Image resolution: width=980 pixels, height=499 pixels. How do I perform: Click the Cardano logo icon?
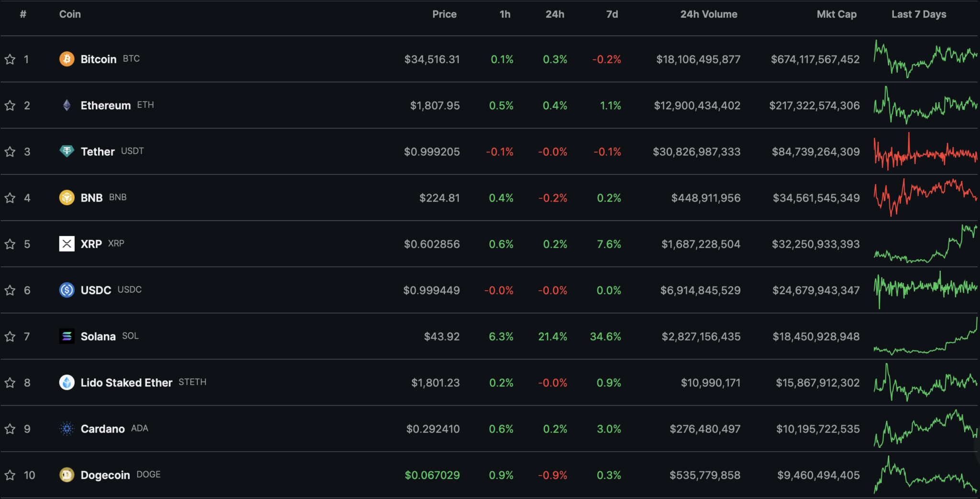(67, 429)
